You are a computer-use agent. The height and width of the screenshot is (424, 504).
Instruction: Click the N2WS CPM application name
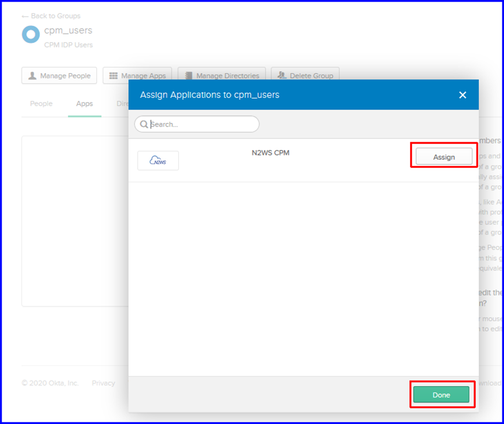coord(270,153)
